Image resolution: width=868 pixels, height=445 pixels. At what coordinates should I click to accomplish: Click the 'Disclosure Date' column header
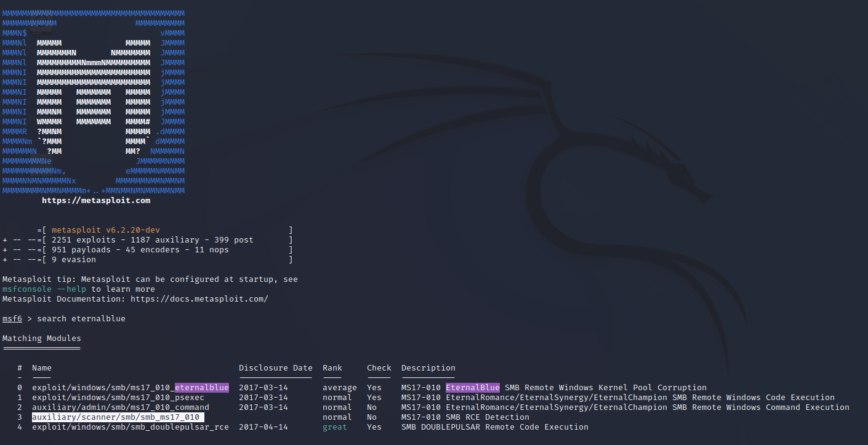point(276,367)
